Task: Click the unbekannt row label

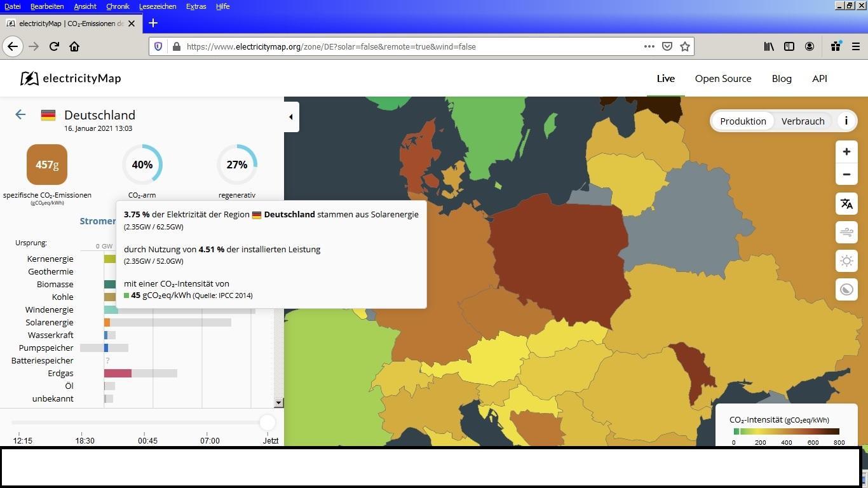Action: 53,398
